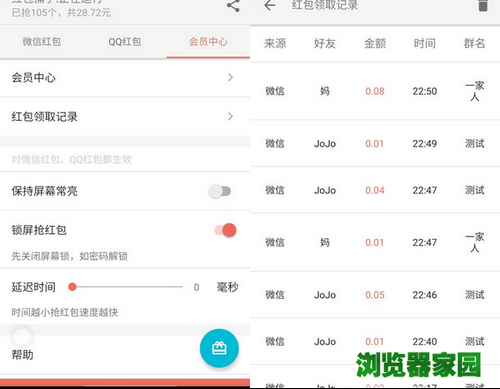This screenshot has width=500, height=389.
Task: Select the 0.05 amount record
Action: click(x=375, y=295)
